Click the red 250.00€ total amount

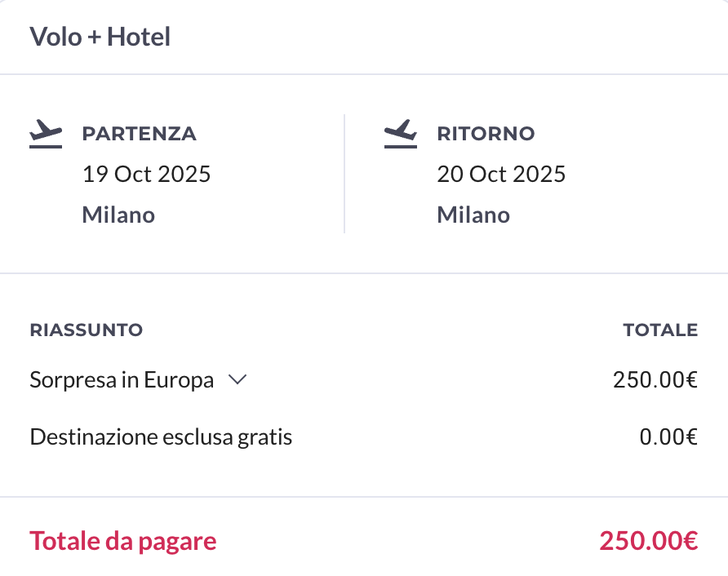649,541
